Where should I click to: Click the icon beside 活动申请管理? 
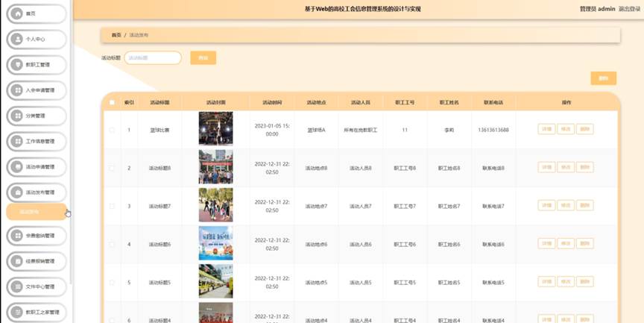tap(17, 167)
